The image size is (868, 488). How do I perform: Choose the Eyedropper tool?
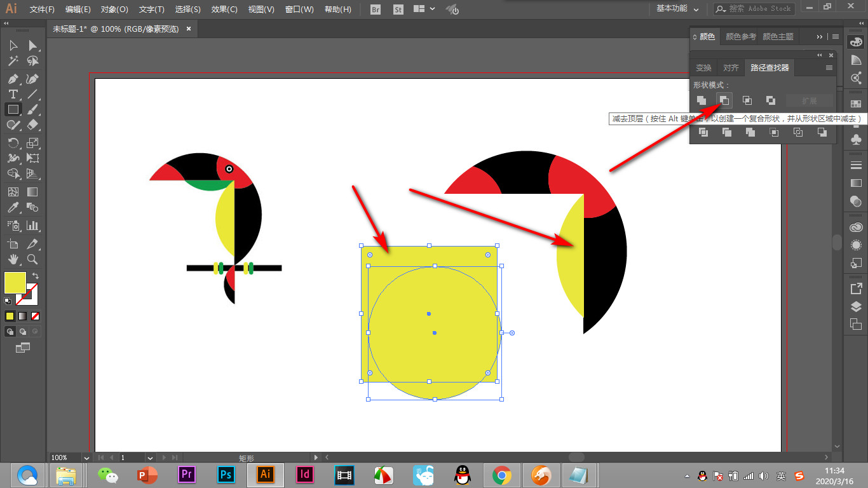point(13,207)
